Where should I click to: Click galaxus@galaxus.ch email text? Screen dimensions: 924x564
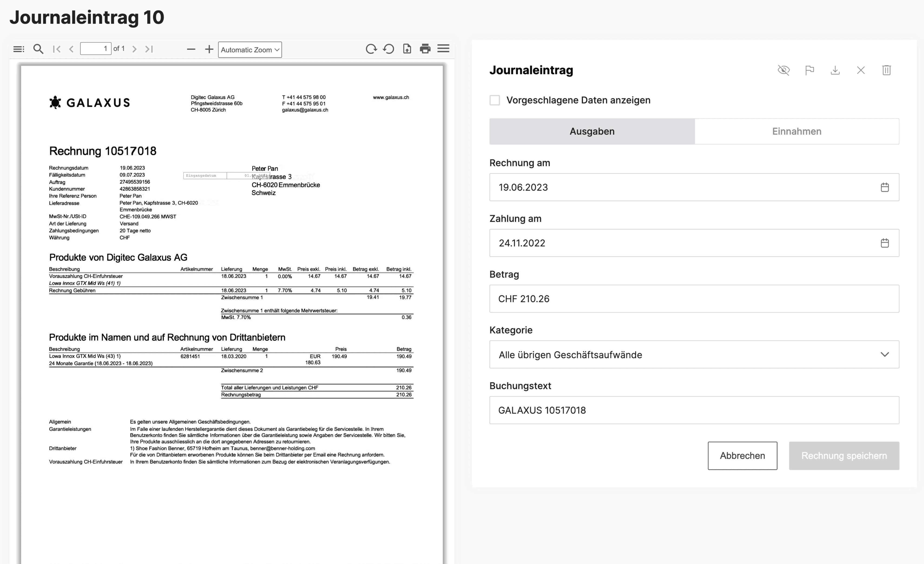(x=305, y=110)
